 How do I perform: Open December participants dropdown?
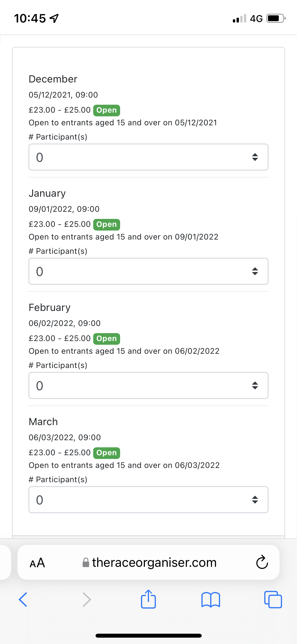click(x=148, y=157)
